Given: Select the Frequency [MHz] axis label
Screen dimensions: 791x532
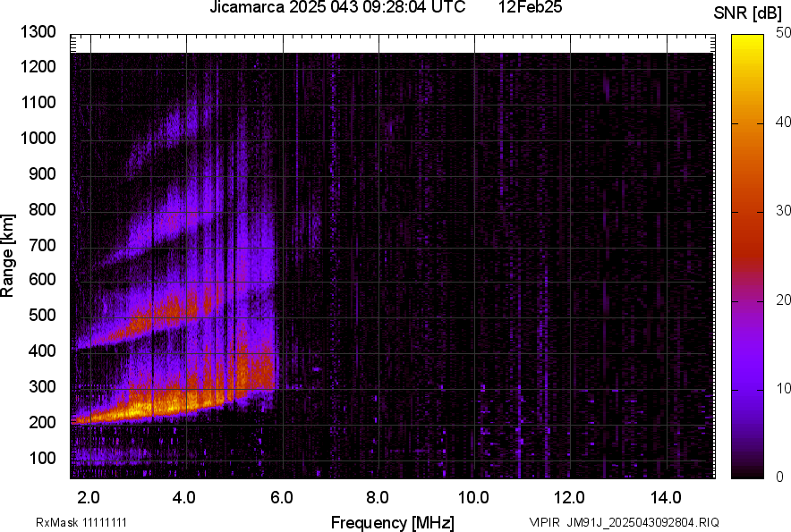Looking at the screenshot, I should 392,522.
